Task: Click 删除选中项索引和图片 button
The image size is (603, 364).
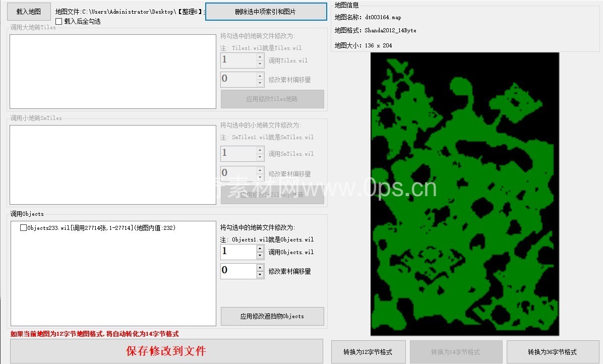Action: click(x=266, y=12)
